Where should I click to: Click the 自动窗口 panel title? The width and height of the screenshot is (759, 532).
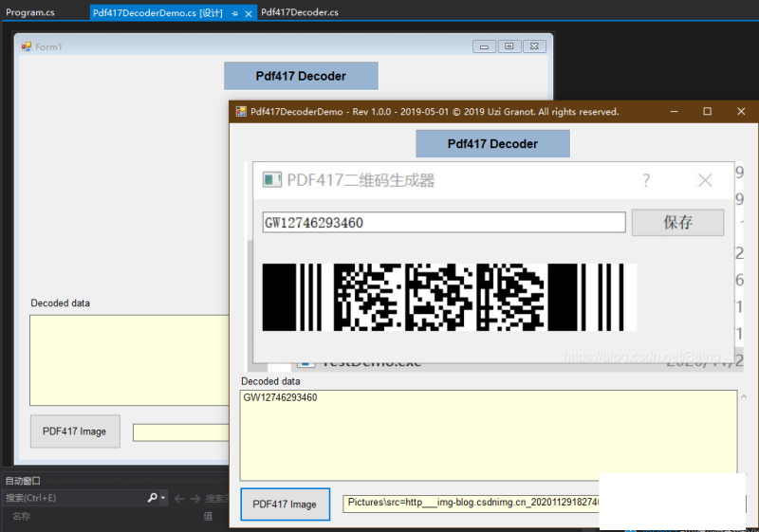(x=22, y=481)
